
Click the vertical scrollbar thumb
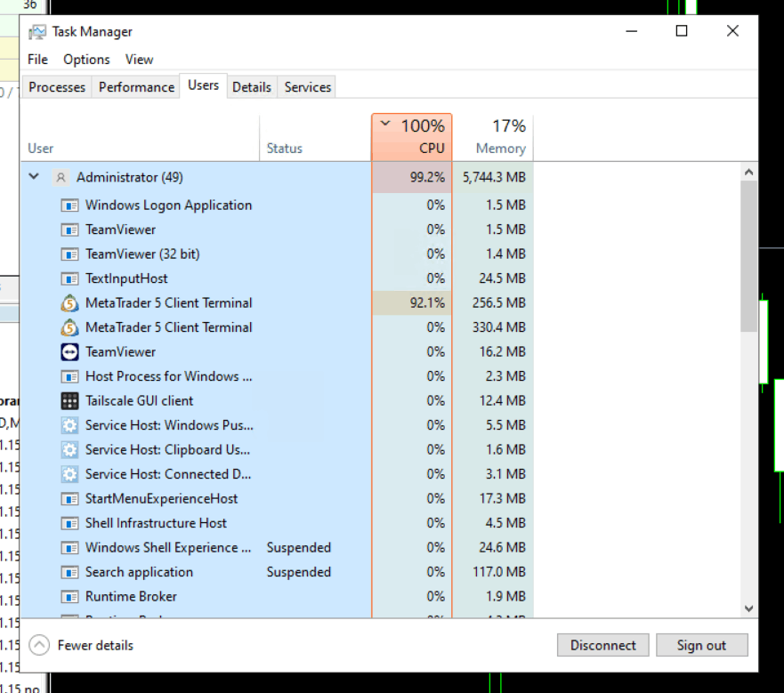[748, 256]
